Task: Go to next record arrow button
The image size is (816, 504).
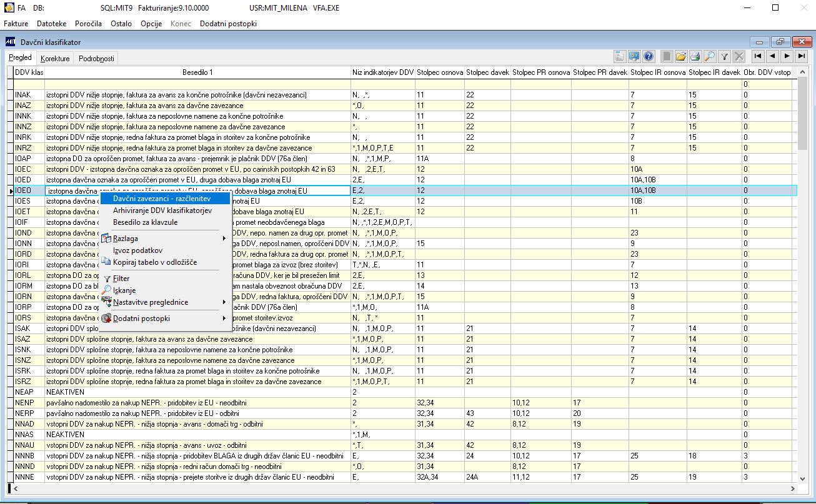Action: tap(787, 57)
